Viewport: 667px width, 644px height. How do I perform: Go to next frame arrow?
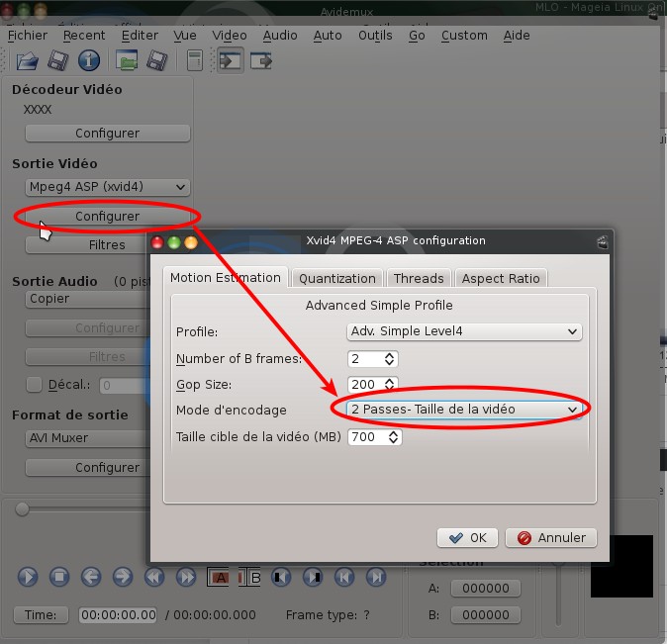pyautogui.click(x=123, y=577)
